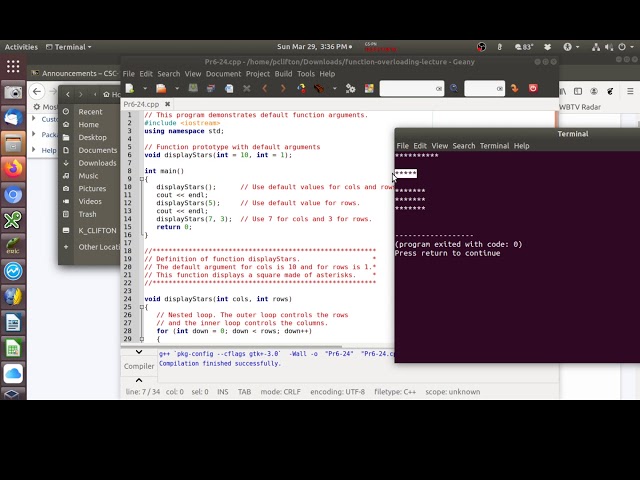Open Downloads in the file manager sidebar
This screenshot has width=640, height=480.
click(97, 163)
